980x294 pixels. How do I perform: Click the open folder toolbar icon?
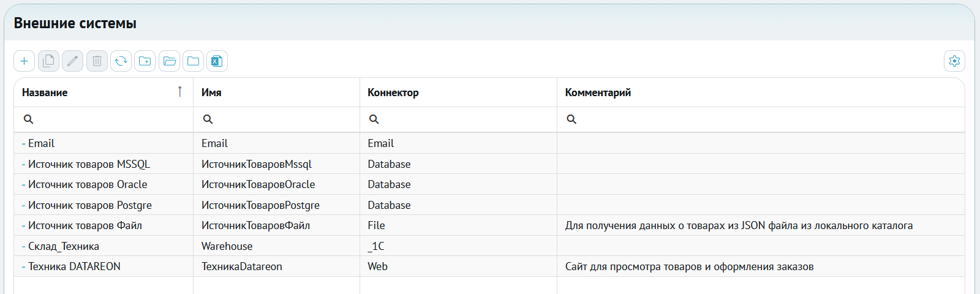coord(169,61)
